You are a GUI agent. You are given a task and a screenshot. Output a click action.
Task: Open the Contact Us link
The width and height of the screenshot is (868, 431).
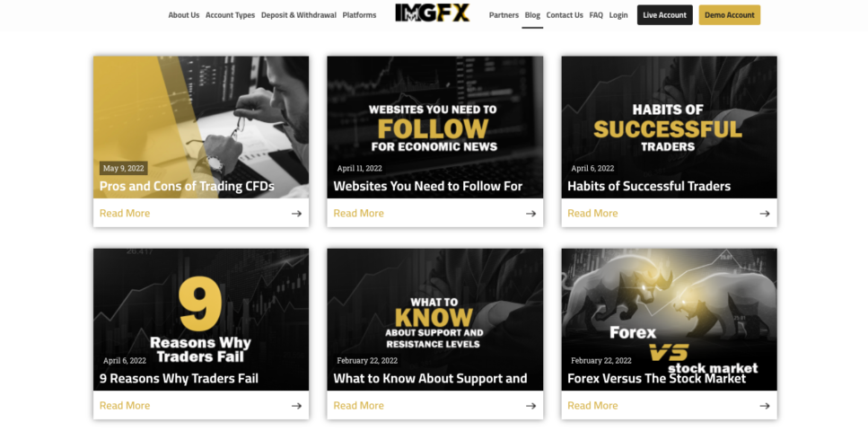pos(565,15)
